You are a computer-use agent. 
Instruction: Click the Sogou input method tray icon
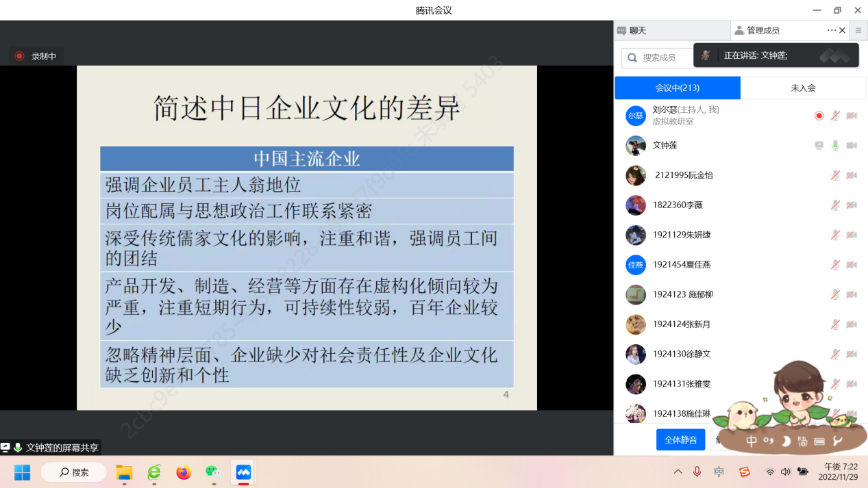744,472
